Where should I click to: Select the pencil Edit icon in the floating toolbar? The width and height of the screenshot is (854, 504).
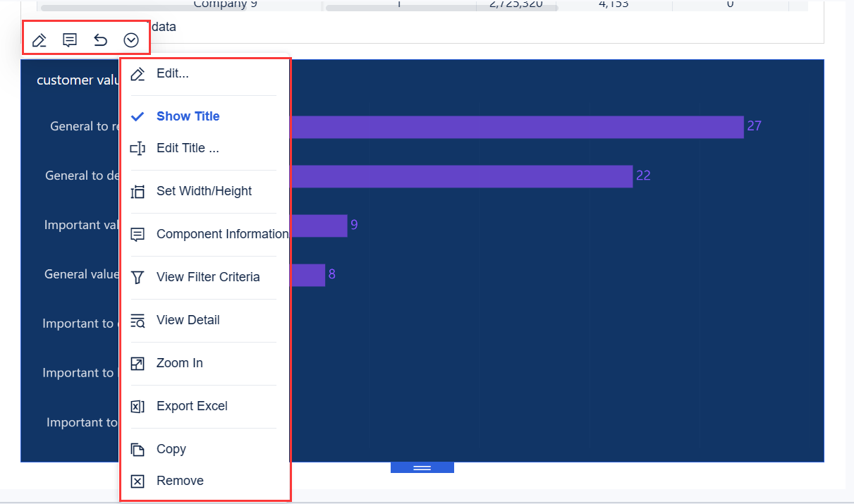[39, 40]
